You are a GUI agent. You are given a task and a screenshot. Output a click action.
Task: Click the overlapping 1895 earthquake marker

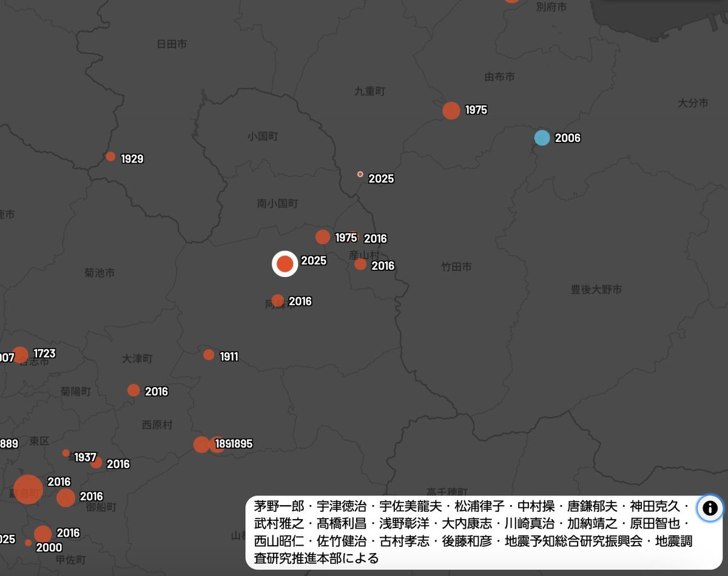[217, 443]
